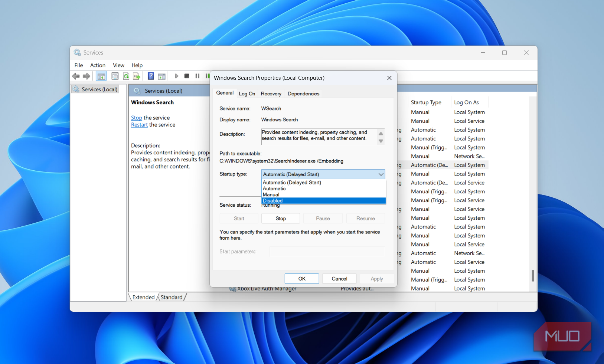Click the SearchIndexer.exe executable path text

coord(281,161)
